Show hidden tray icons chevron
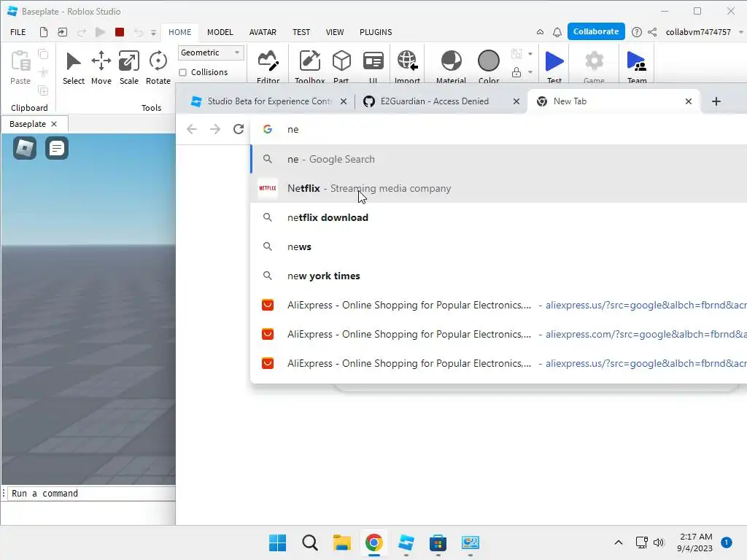The image size is (747, 560). coord(618,542)
